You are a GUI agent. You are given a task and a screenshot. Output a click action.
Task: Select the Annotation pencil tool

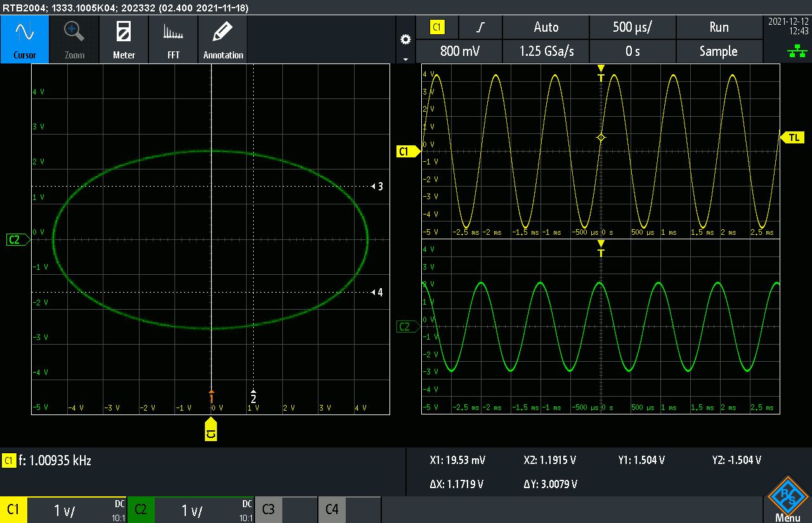[223, 39]
